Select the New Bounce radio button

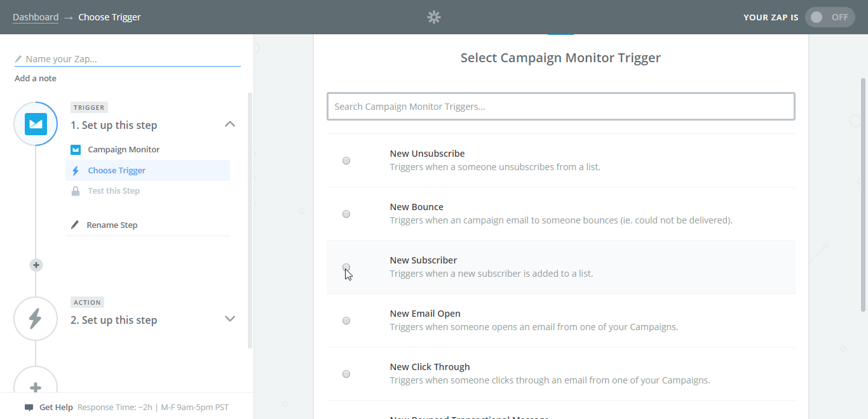pyautogui.click(x=346, y=214)
